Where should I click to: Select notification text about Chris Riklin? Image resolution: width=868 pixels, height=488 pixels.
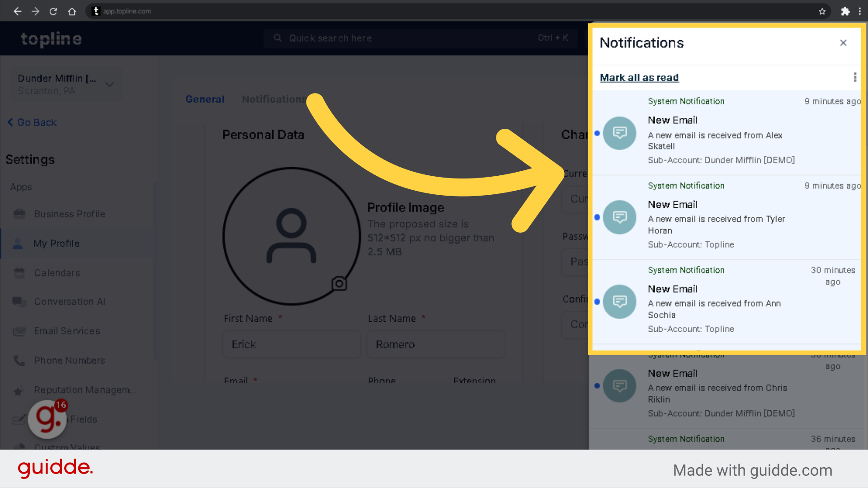[717, 394]
